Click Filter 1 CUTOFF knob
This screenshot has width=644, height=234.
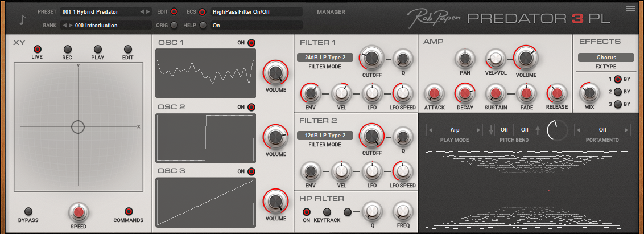pos(371,58)
